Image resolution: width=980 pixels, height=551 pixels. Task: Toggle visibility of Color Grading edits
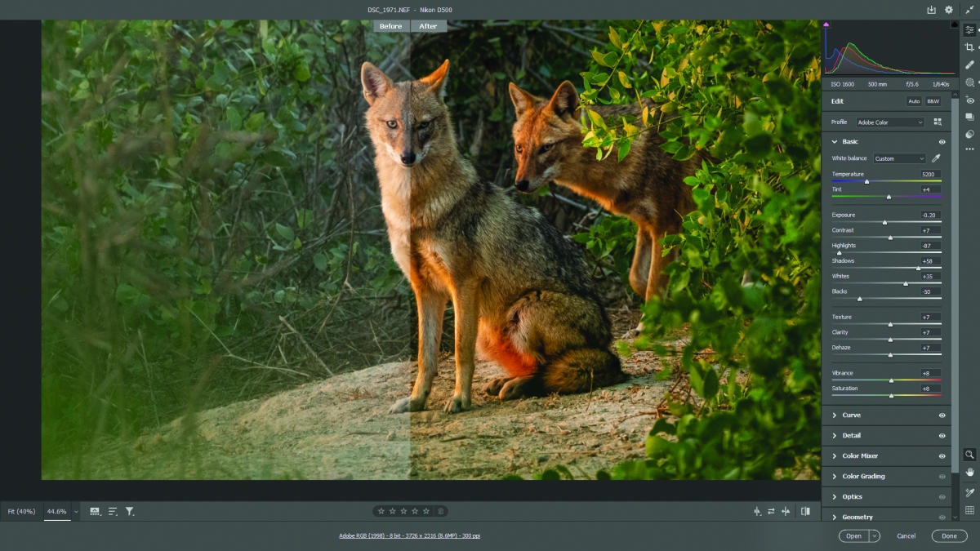tap(942, 477)
